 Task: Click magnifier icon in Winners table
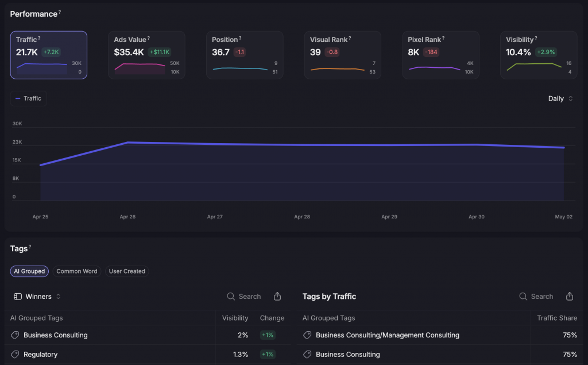click(x=231, y=296)
